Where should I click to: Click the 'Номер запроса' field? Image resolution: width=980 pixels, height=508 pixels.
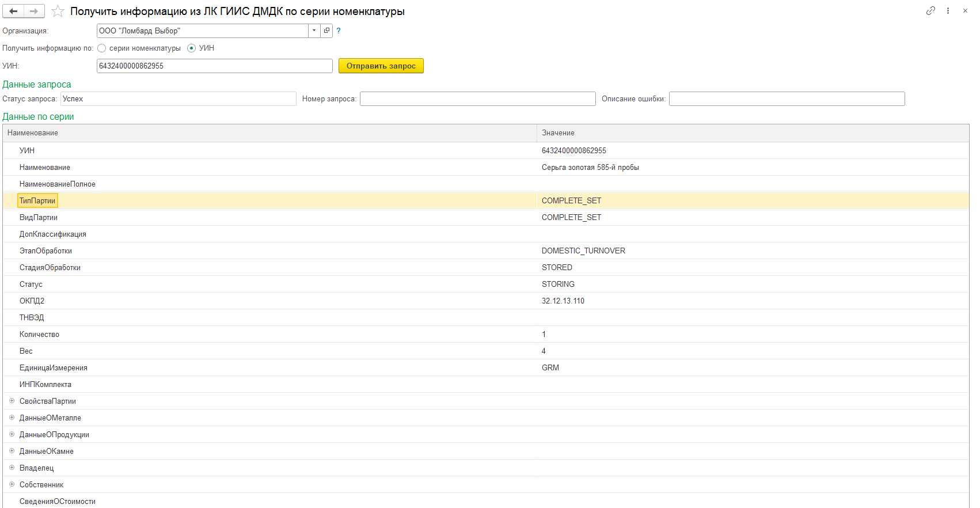(x=478, y=99)
